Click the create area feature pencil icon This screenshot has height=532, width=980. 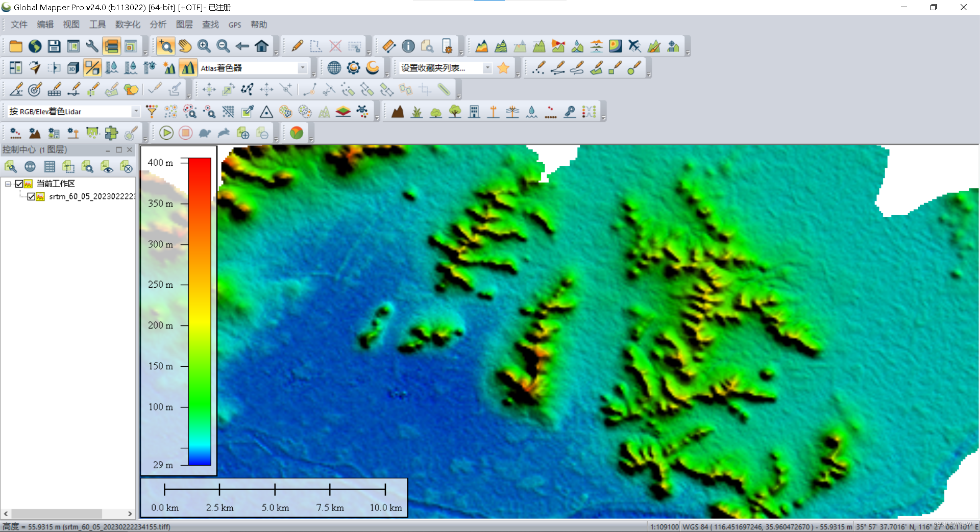(x=596, y=68)
